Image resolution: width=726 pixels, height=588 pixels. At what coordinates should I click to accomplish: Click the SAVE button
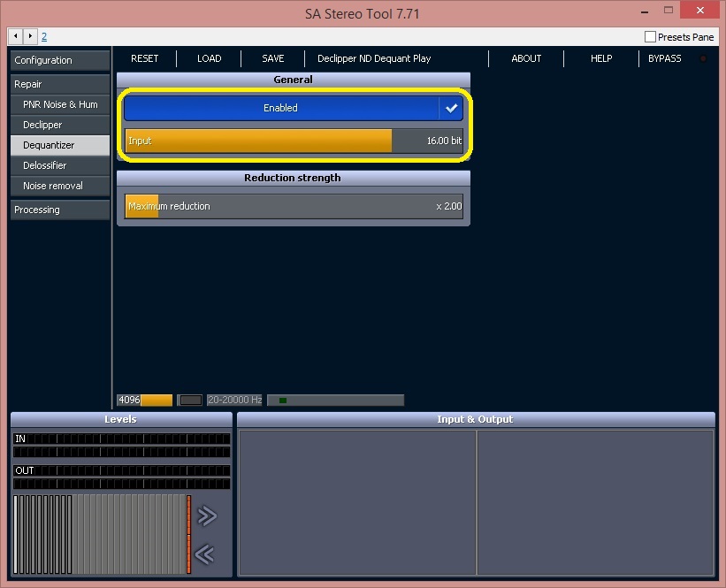pos(272,58)
